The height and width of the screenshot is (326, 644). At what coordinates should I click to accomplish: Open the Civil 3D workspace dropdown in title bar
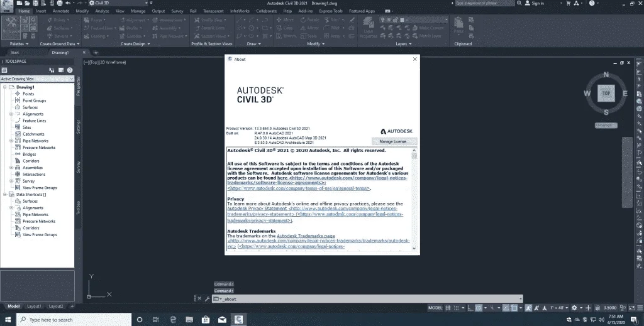point(119,3)
